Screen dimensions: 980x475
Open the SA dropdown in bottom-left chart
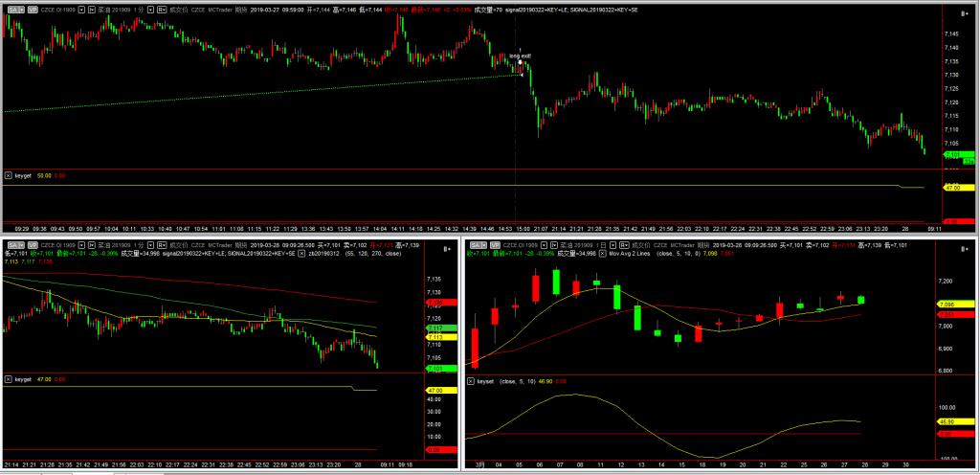(16, 245)
